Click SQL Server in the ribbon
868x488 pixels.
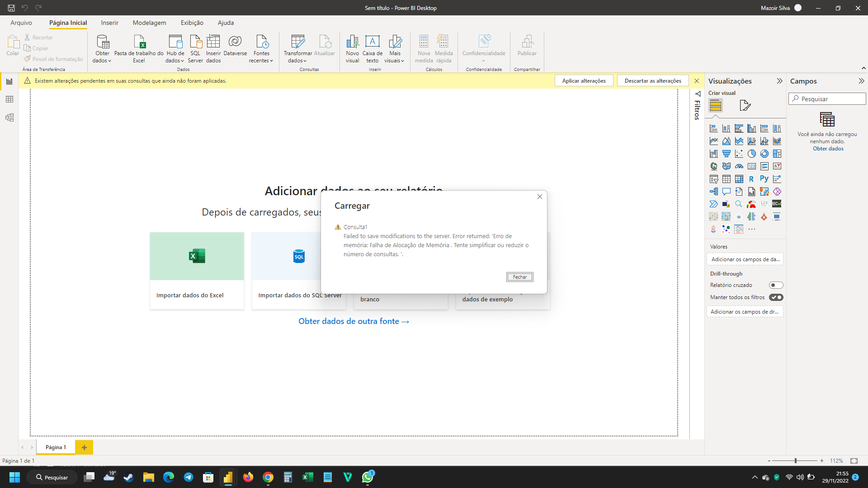[x=195, y=49]
